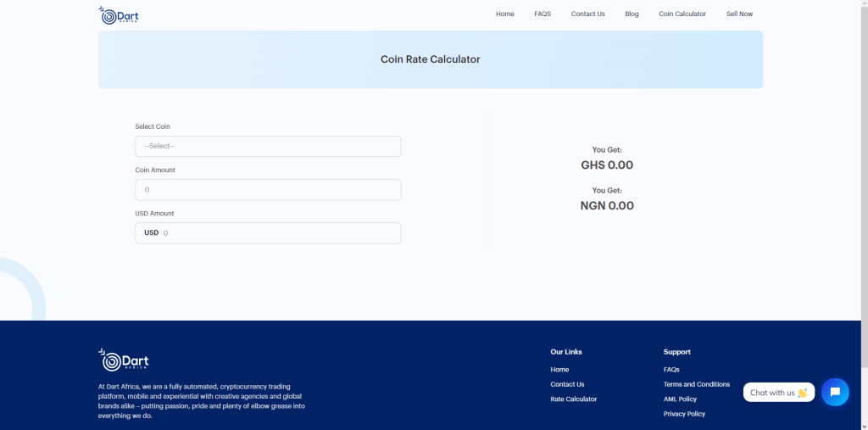Focus the Coin Amount input field
Screen dimensions: 868x430
268,189
